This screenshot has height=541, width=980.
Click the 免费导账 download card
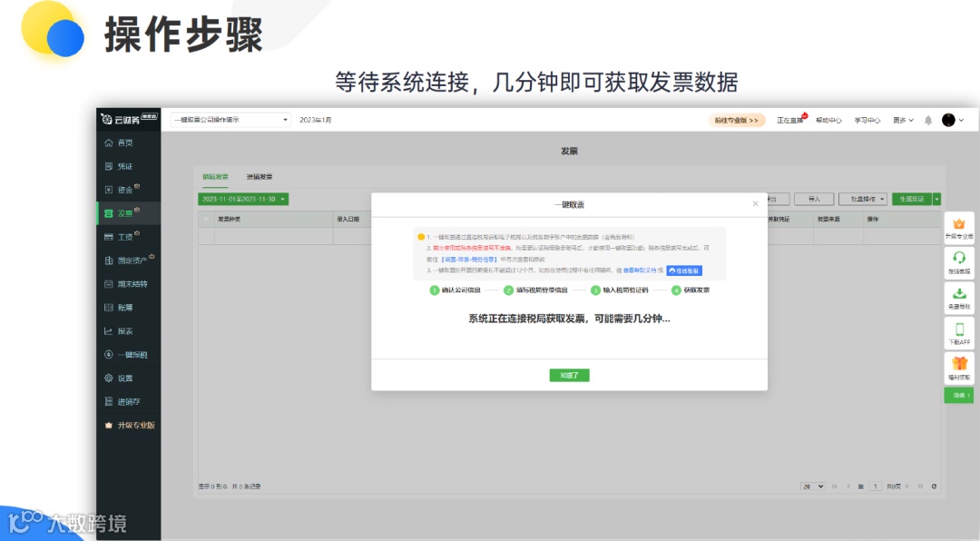coord(959,299)
